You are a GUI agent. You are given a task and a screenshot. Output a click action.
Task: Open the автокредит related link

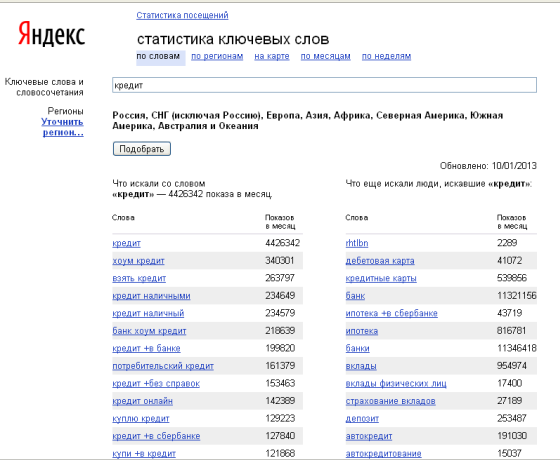[x=369, y=436]
